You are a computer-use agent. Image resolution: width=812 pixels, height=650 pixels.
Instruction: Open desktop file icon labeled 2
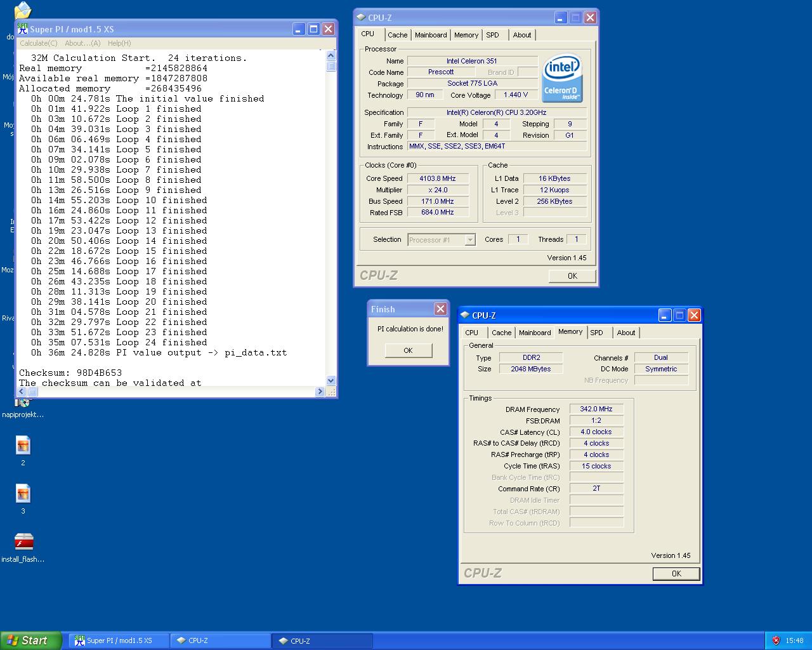click(x=23, y=446)
